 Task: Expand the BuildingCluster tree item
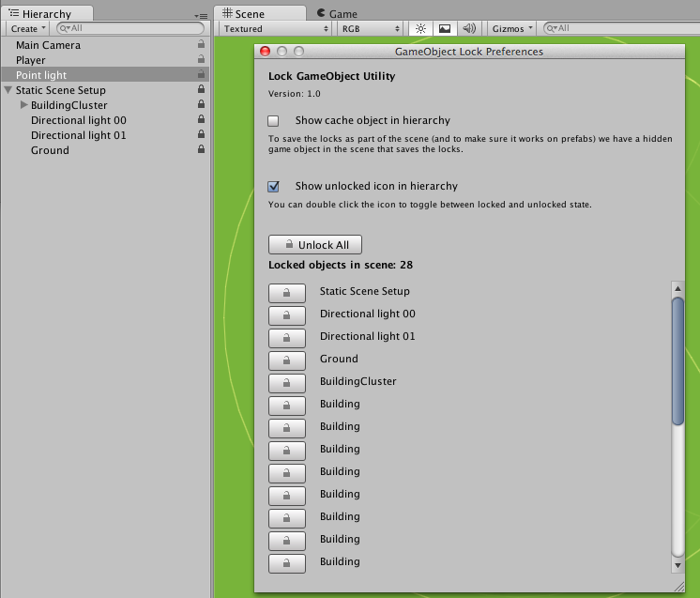point(24,104)
